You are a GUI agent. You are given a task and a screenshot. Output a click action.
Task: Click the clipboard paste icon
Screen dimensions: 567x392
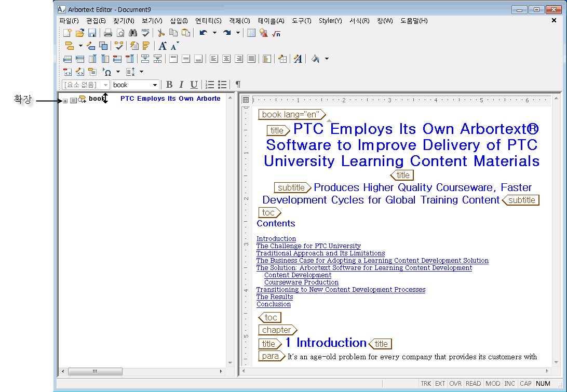point(186,33)
